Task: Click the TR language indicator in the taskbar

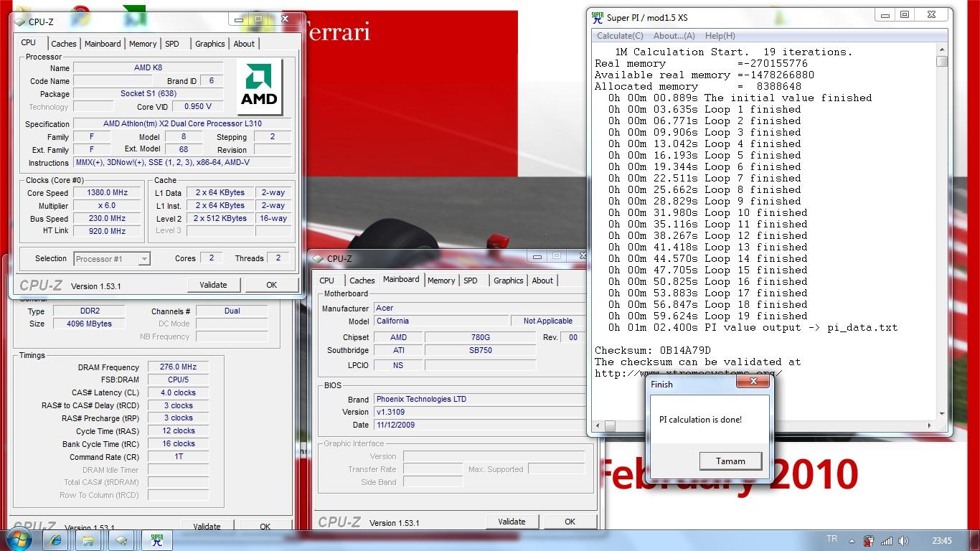Action: (832, 540)
